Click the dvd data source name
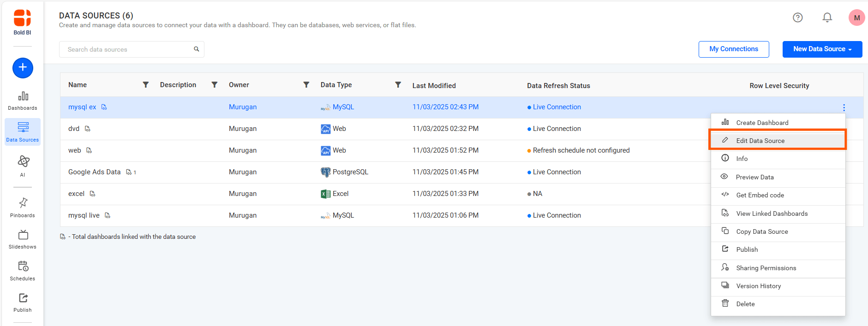The image size is (868, 326). 74,129
